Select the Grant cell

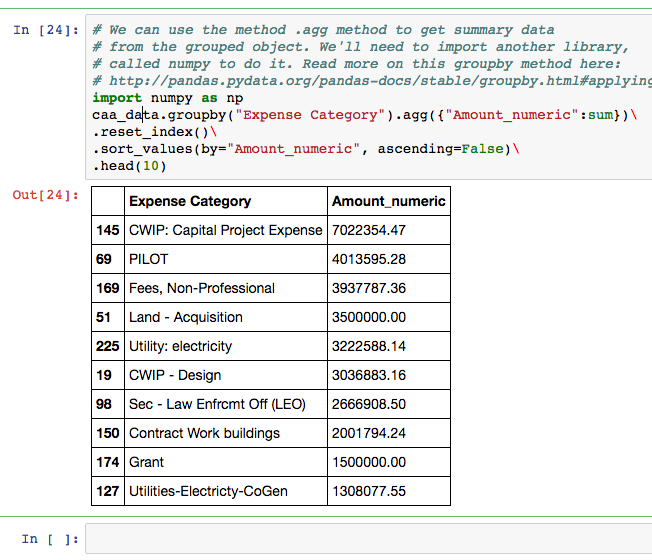tap(226, 462)
